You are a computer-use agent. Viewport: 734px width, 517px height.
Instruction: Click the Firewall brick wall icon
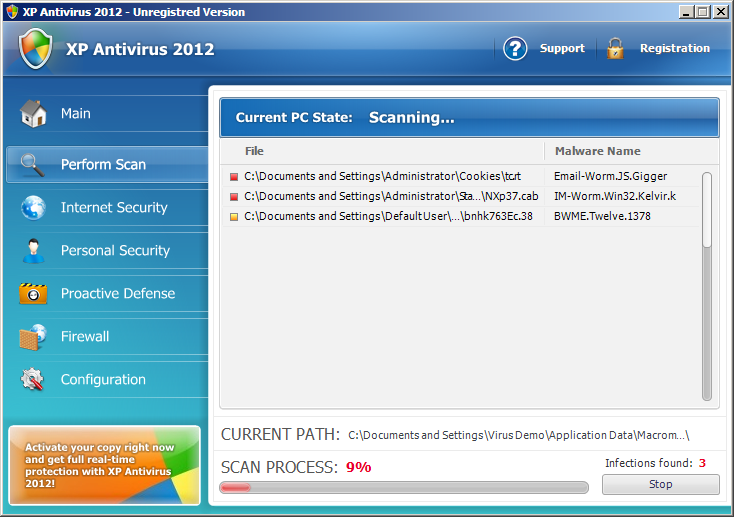point(33,337)
